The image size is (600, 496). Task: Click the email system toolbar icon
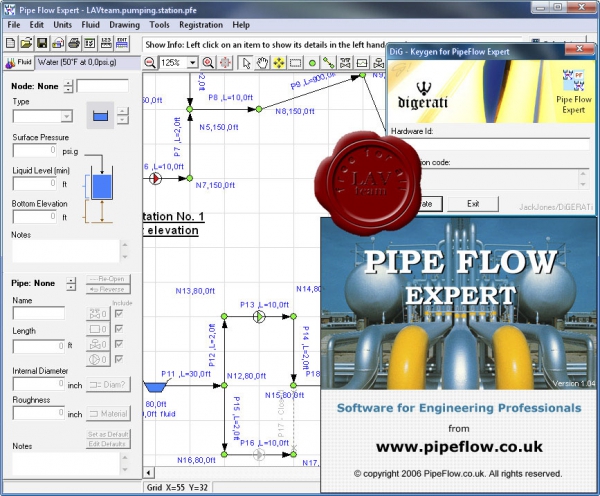click(58, 43)
